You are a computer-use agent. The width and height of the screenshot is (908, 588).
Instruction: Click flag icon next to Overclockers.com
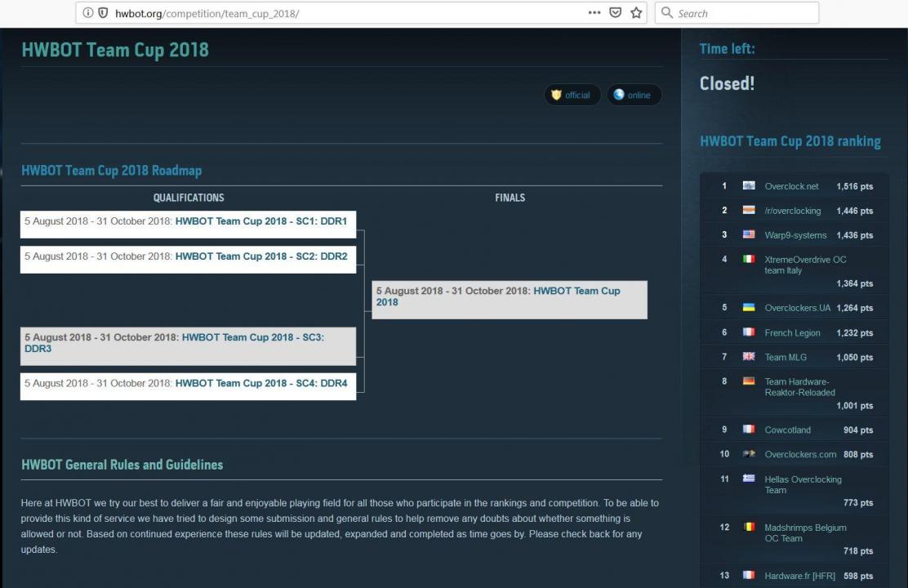[x=749, y=453]
